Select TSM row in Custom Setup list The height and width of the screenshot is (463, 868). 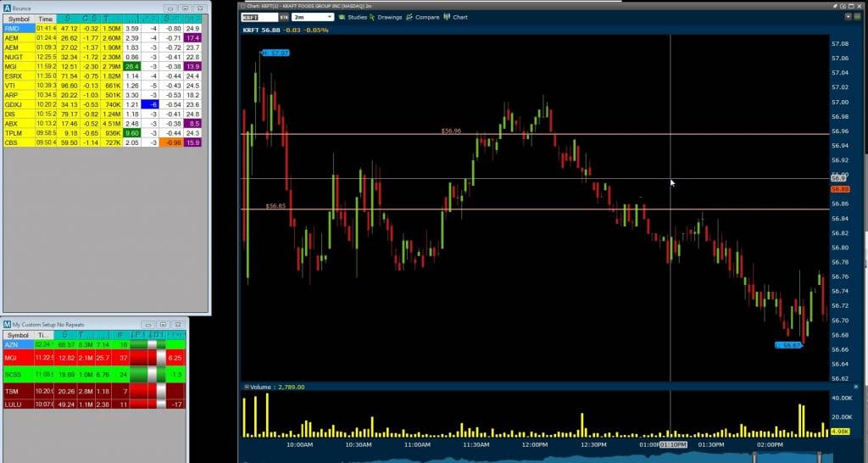(x=94, y=392)
